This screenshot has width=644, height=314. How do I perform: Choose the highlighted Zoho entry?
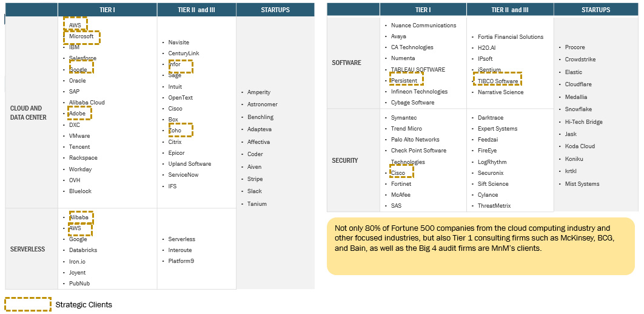coord(175,131)
